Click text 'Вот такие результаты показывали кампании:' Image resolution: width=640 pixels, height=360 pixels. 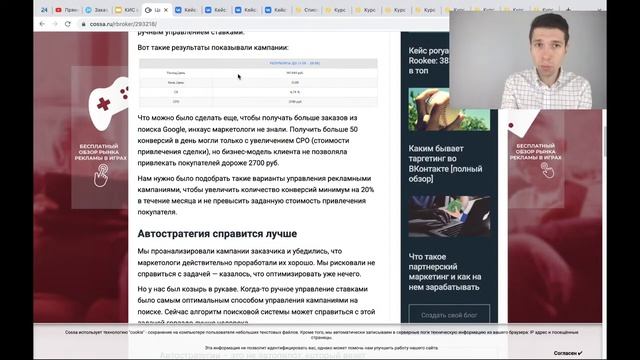[213, 47]
